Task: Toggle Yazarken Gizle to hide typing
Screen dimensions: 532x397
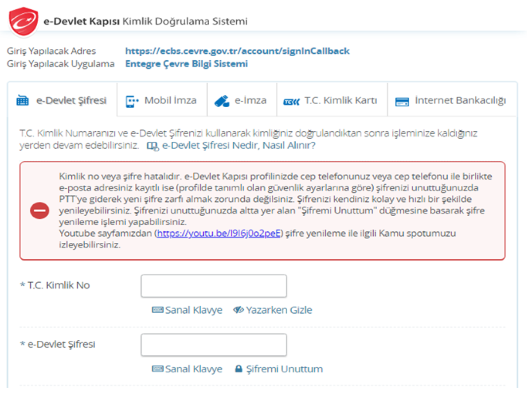Action: point(273,310)
